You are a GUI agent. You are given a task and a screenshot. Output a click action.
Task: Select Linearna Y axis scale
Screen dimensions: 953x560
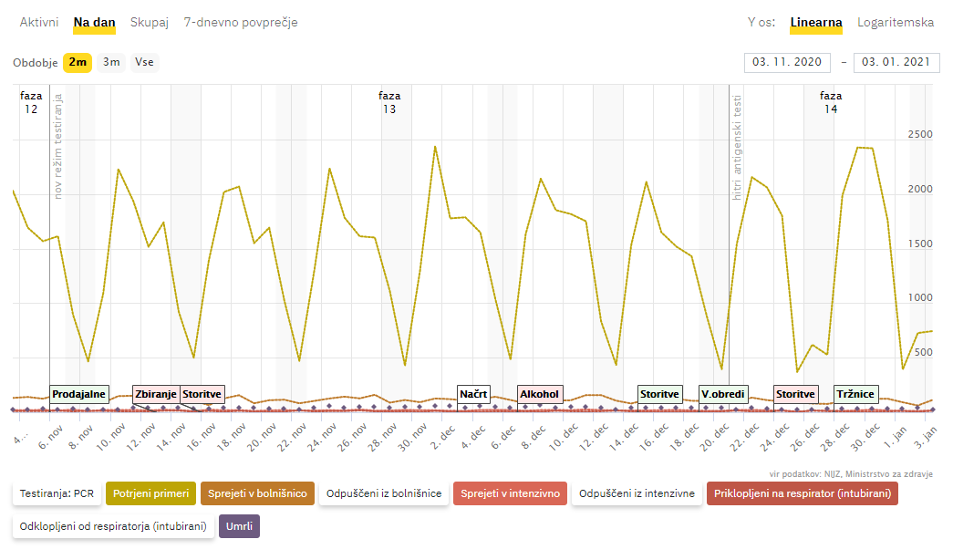[816, 22]
